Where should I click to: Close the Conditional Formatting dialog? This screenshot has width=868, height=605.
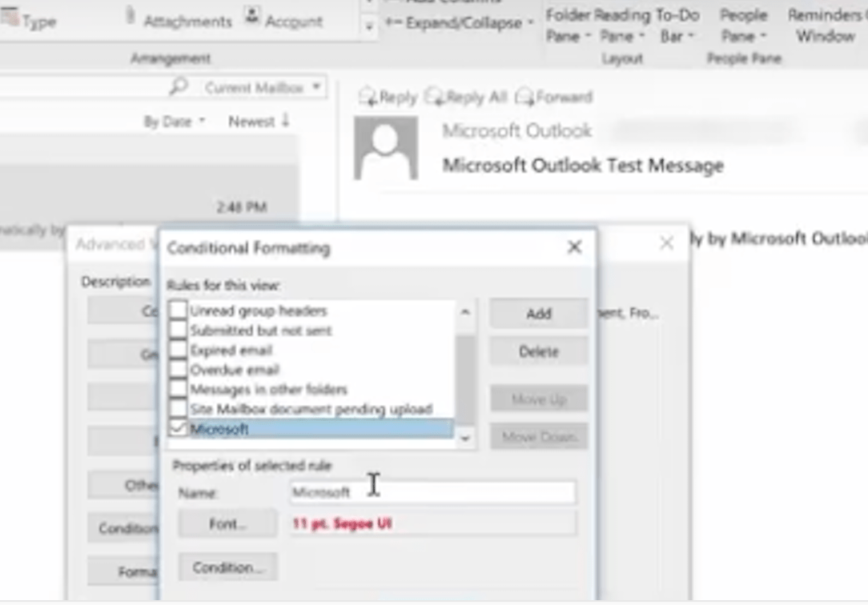(575, 246)
